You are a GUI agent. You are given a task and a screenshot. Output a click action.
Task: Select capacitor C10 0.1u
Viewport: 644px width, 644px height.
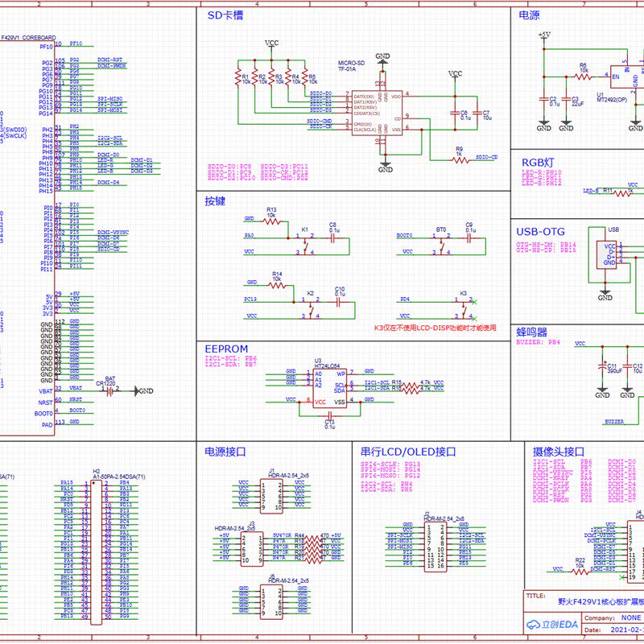click(338, 303)
